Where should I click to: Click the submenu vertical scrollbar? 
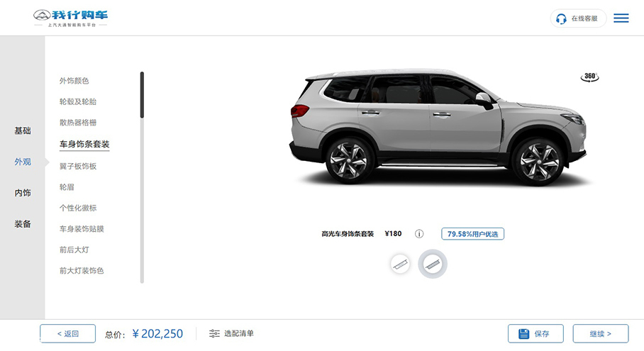[142, 177]
